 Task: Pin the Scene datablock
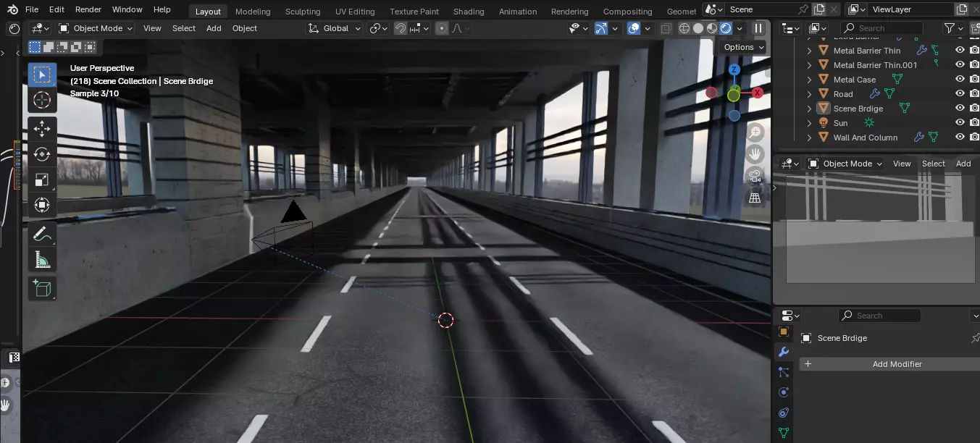(802, 9)
